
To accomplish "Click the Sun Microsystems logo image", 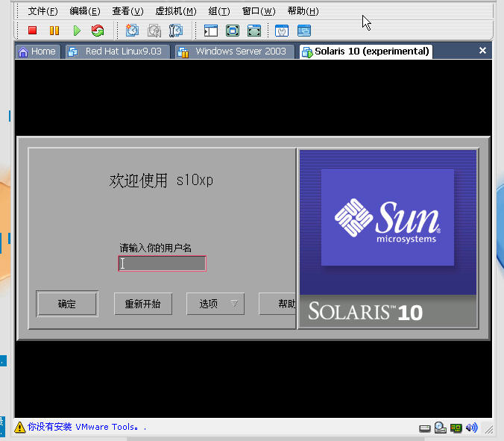I will coord(388,218).
